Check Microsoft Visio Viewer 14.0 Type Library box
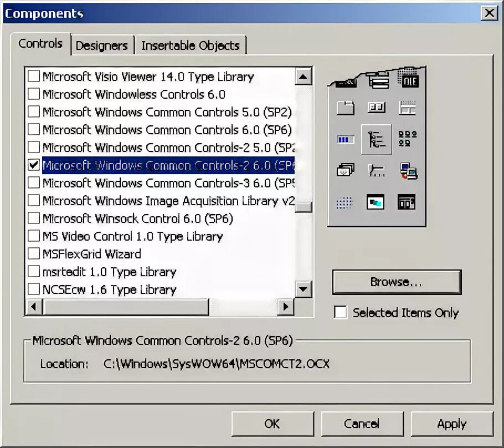 34,77
